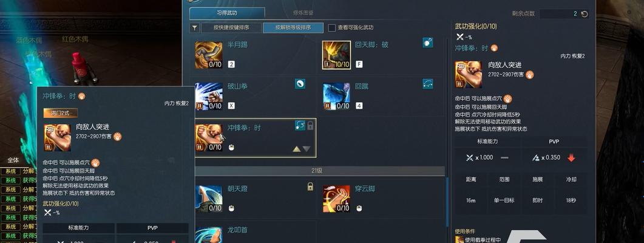This screenshot has height=243, width=644.
Task: Decrease 冲锋拳：时 level with down triangle
Action: click(x=307, y=149)
